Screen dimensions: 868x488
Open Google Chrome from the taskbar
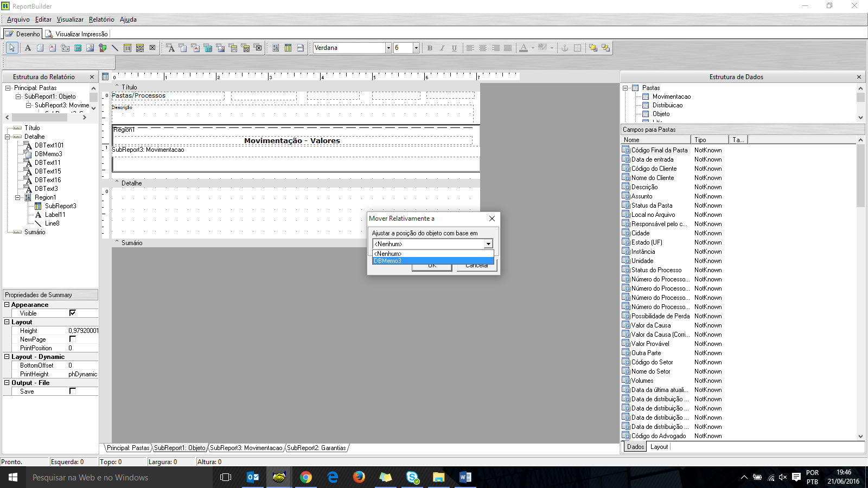coord(306,477)
